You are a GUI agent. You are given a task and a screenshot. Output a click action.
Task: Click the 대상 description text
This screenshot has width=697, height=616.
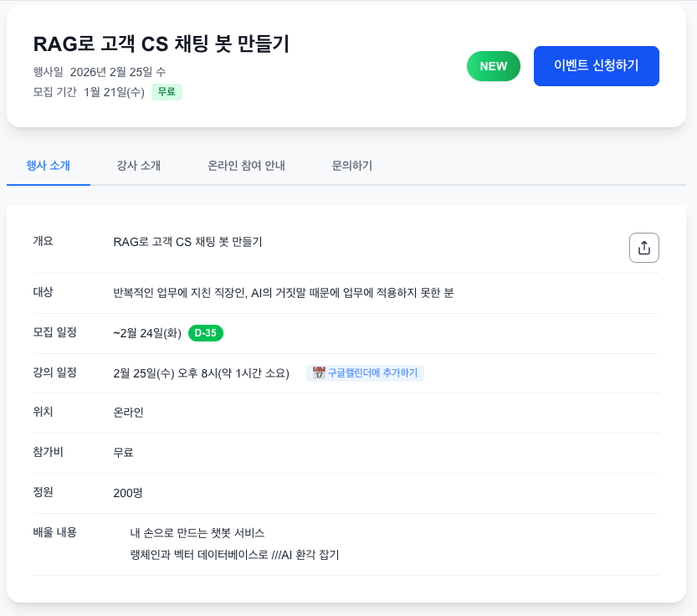point(283,293)
